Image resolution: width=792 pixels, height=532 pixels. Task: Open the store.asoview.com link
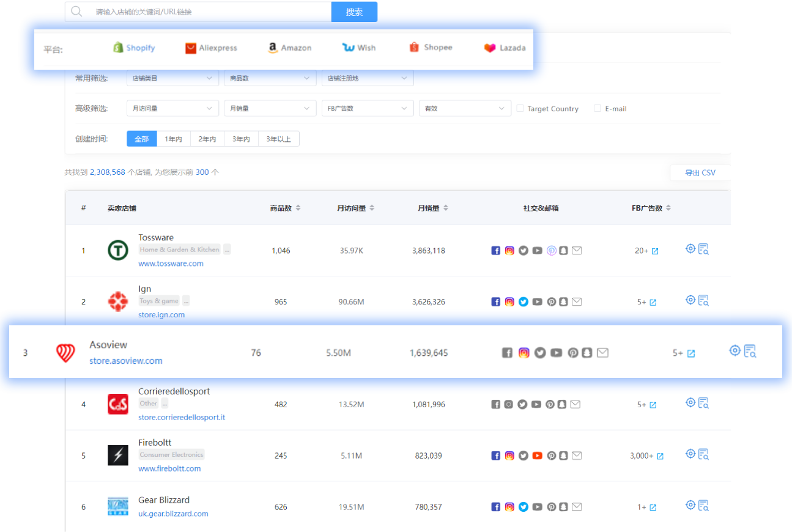[126, 361]
